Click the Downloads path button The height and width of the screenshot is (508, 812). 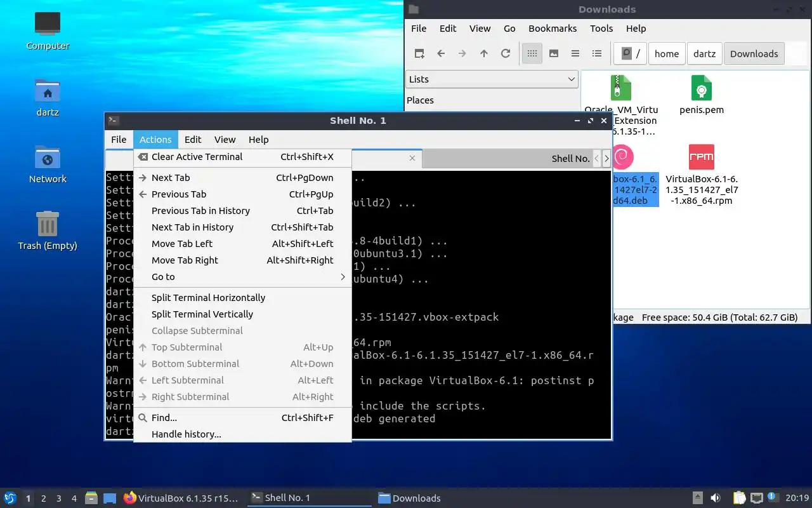pyautogui.click(x=754, y=53)
